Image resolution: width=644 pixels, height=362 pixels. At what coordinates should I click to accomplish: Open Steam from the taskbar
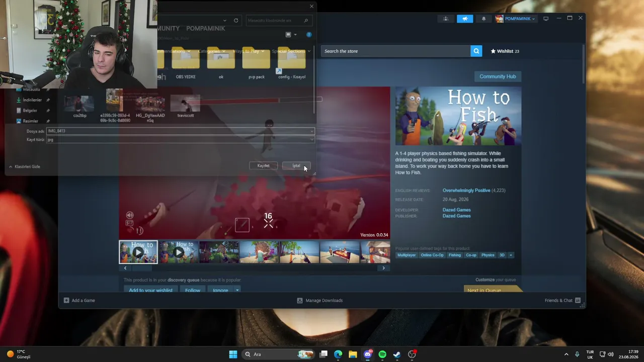[397, 354]
